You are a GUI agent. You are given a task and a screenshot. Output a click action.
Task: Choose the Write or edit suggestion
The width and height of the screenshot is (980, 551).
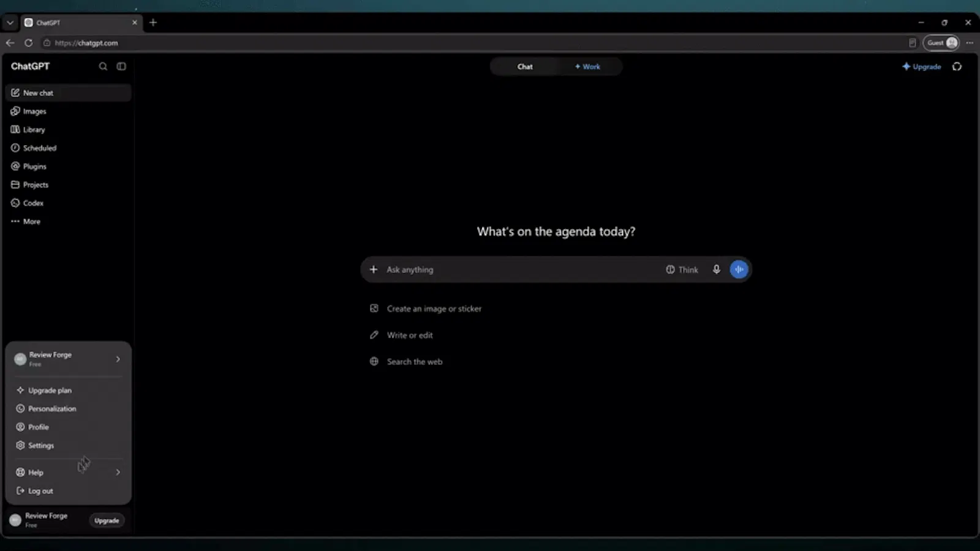[401, 335]
